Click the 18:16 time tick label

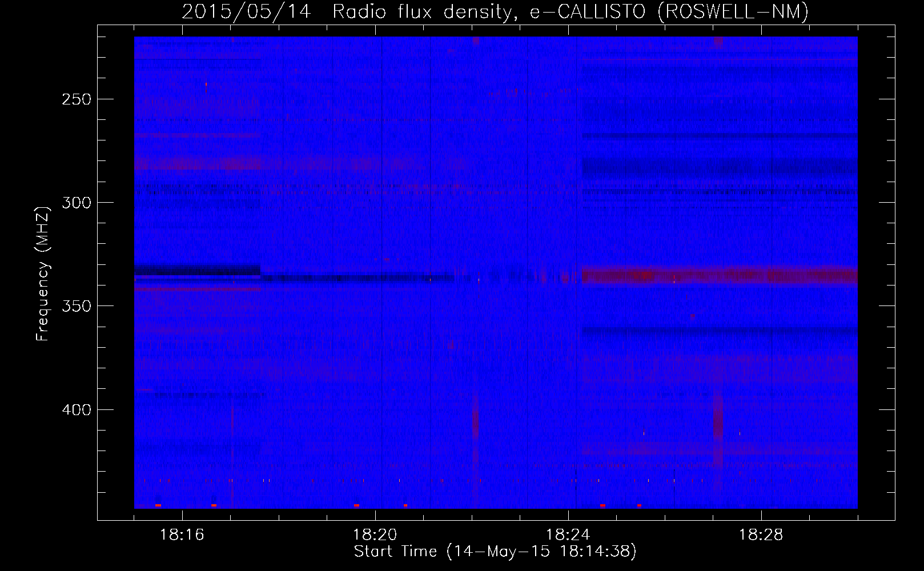182,535
